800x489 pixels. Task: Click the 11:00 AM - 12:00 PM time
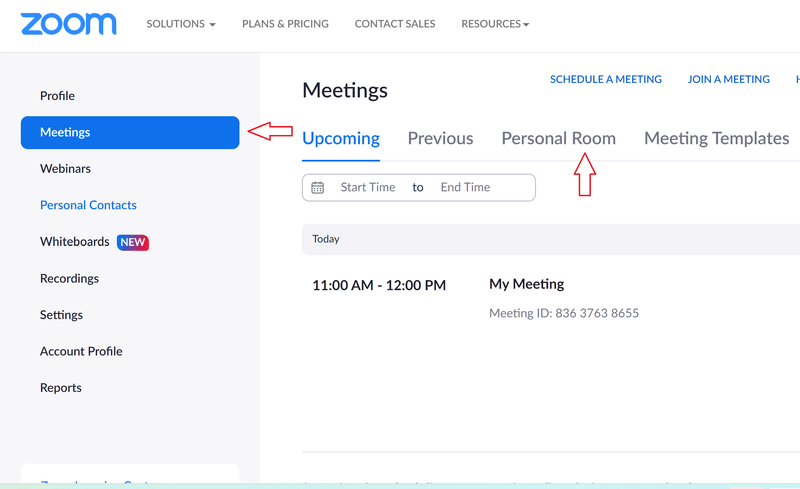click(x=379, y=285)
